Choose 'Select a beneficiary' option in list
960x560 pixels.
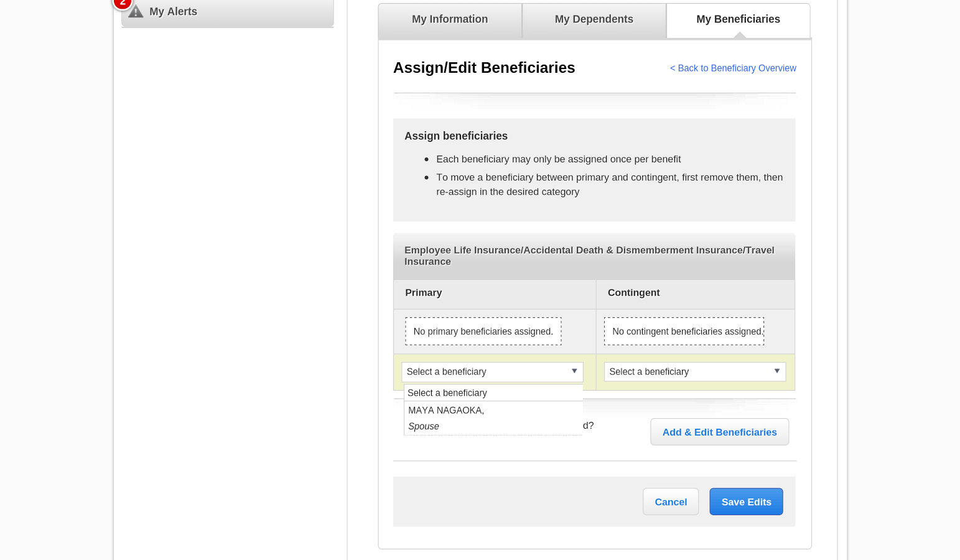(x=493, y=393)
